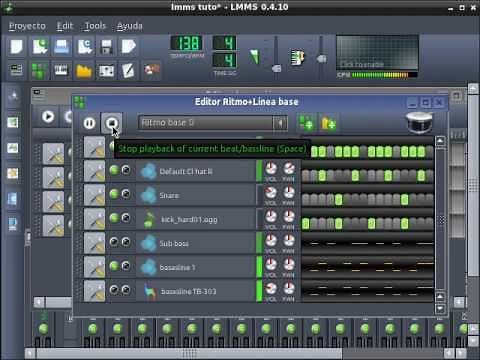The height and width of the screenshot is (360, 480).
Task: Solo the Snare track
Action: (x=126, y=194)
